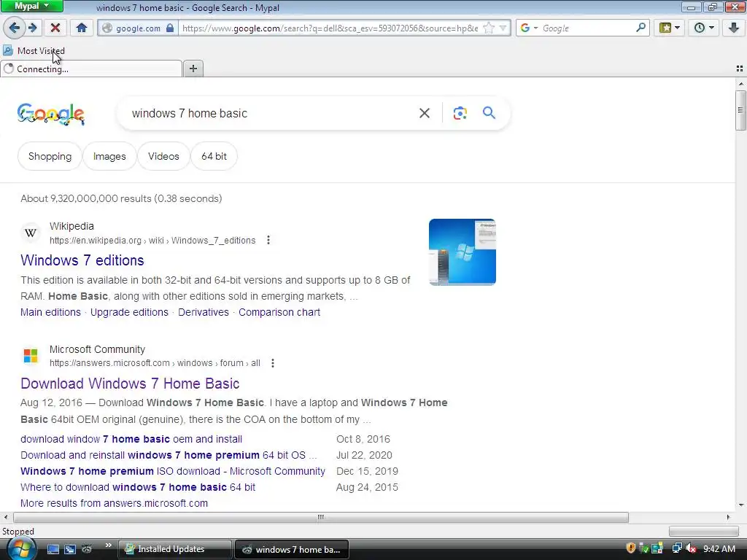Screen dimensions: 747x560
Task: Open the 9:42 AM clock
Action: click(x=719, y=549)
